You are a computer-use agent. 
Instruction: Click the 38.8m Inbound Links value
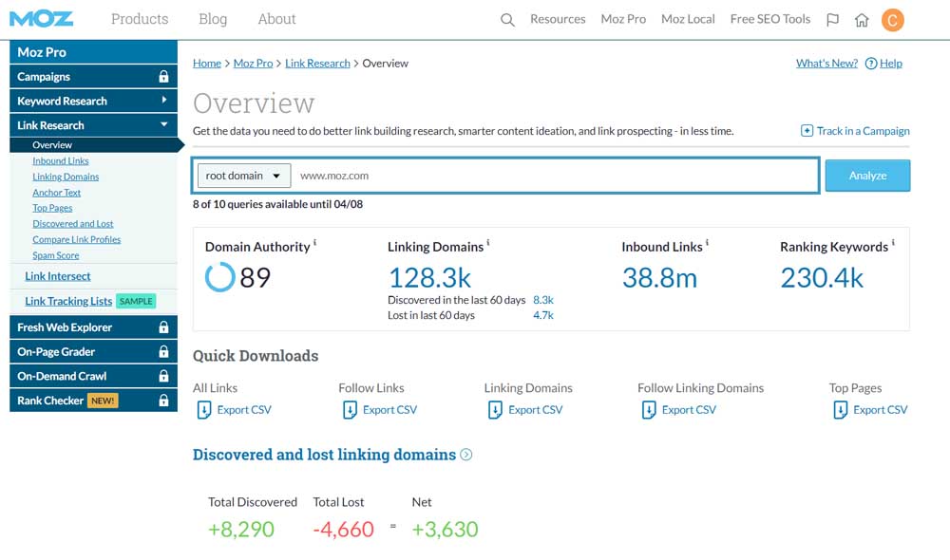point(660,278)
